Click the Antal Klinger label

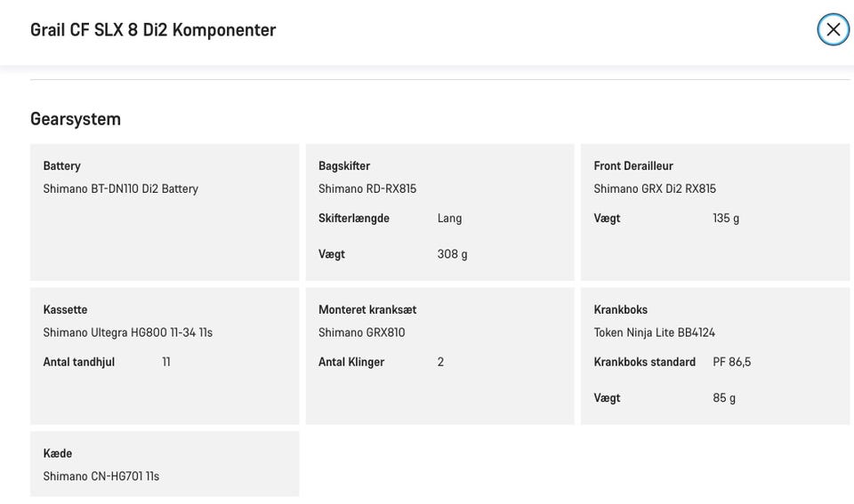click(x=351, y=362)
